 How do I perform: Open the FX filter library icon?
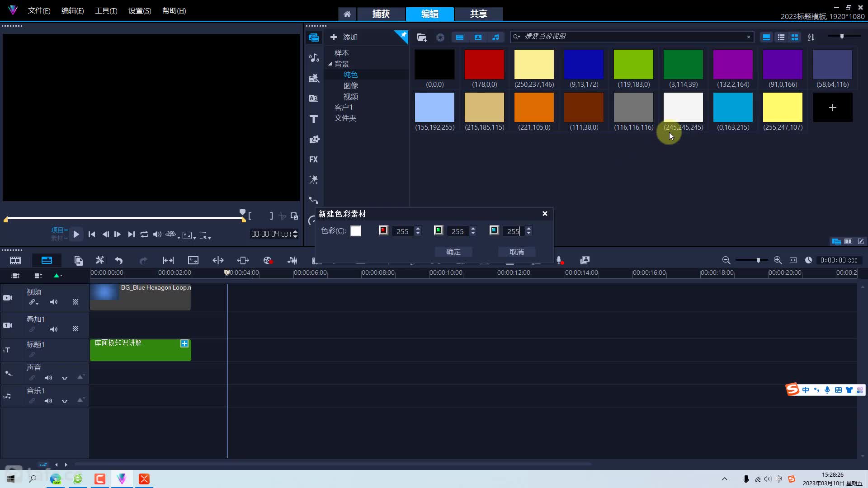(314, 160)
